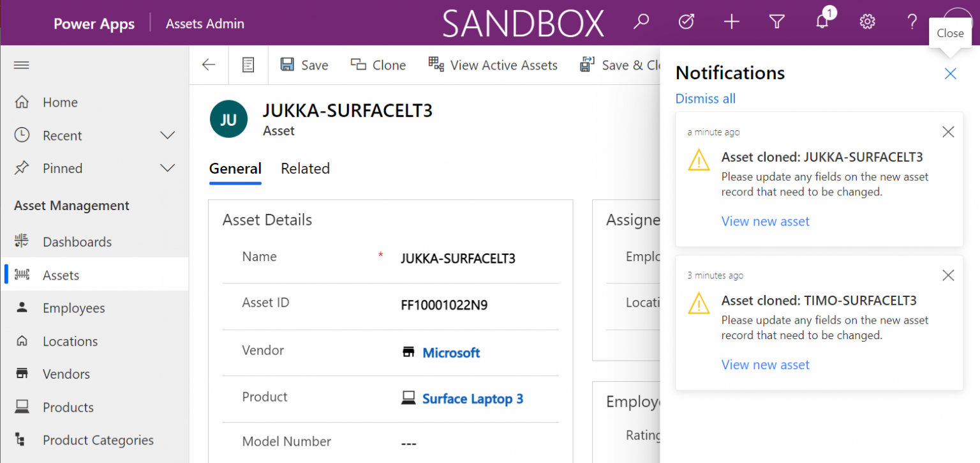The image size is (980, 463).
Task: Click the Asset Details section heading
Action: click(267, 220)
